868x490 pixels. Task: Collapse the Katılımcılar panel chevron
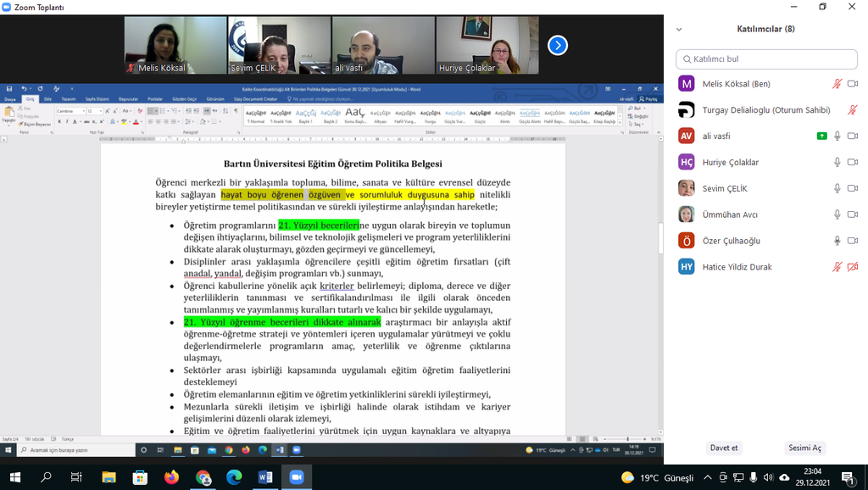click(x=679, y=29)
